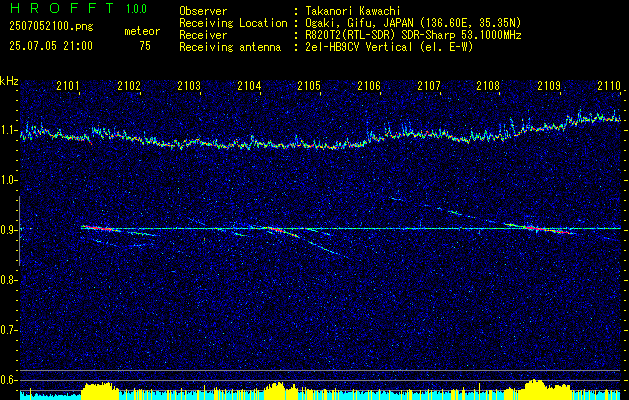
Task: Click the Receiving Location field label
Action: point(233,23)
